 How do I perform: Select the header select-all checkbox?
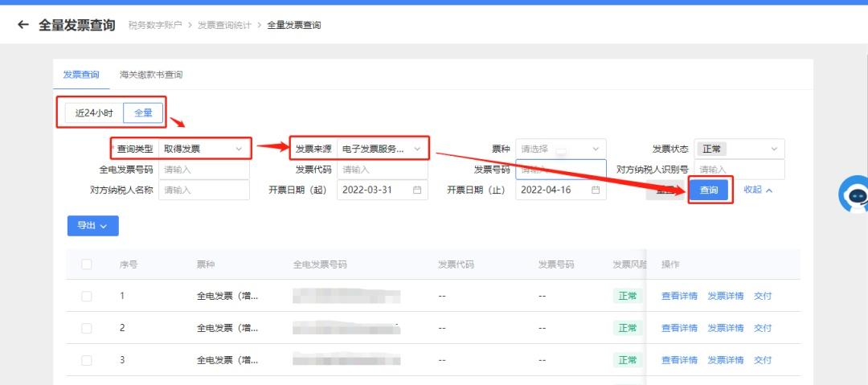click(x=87, y=264)
